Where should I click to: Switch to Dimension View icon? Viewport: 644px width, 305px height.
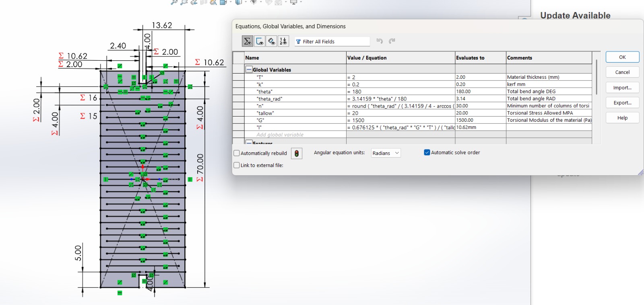(x=272, y=41)
